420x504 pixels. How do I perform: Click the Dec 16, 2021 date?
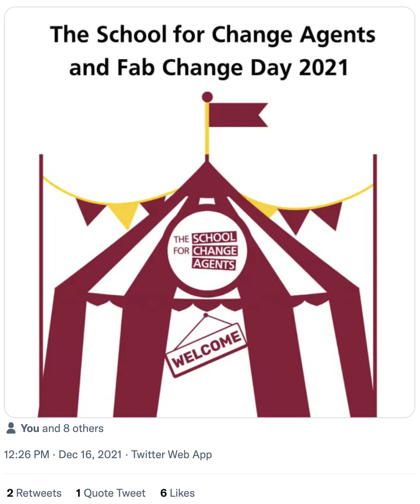click(x=90, y=455)
